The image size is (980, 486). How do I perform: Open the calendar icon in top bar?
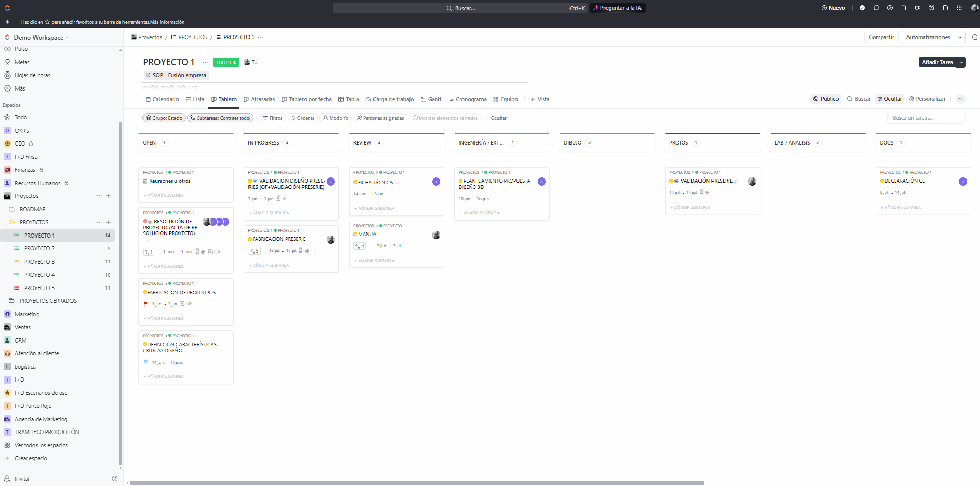click(x=876, y=8)
